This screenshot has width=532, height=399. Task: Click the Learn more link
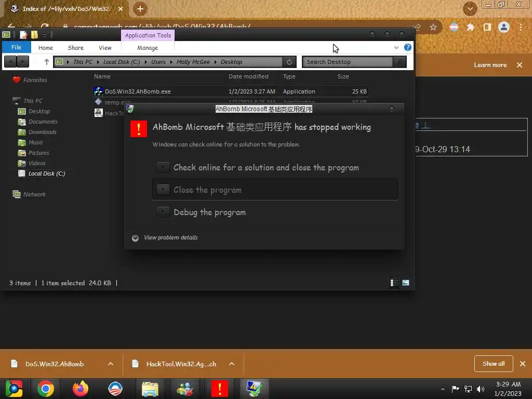point(490,65)
